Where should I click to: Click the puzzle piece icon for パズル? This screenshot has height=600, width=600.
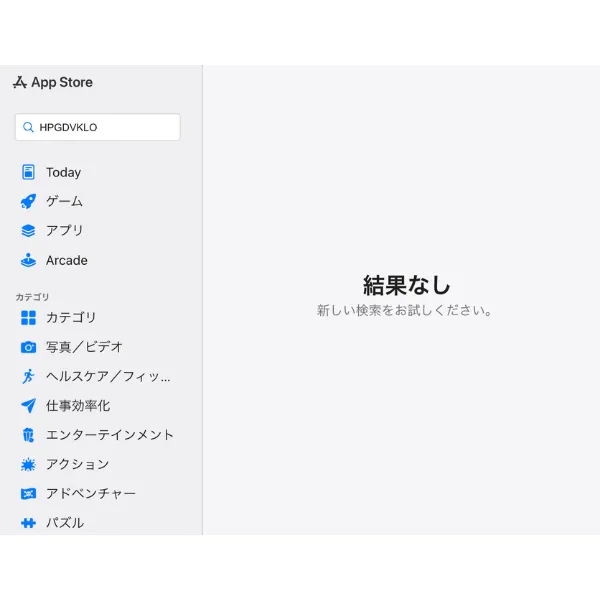point(28,523)
